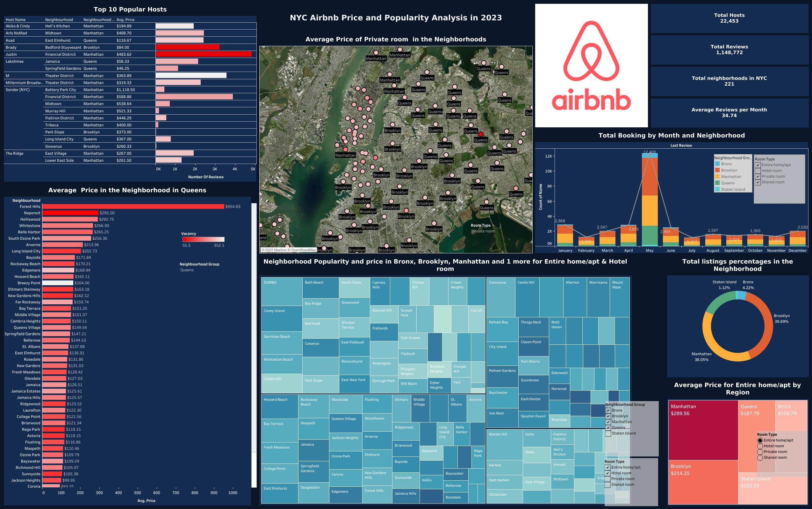Uncheck Entire home/apt in booking chart Room Type filter
The width and height of the screenshot is (812, 509).
(x=758, y=165)
